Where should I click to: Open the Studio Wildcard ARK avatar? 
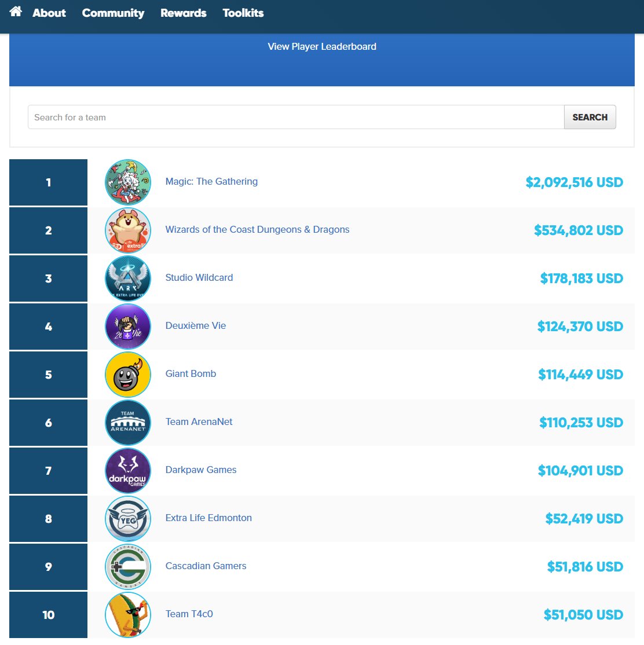click(128, 278)
